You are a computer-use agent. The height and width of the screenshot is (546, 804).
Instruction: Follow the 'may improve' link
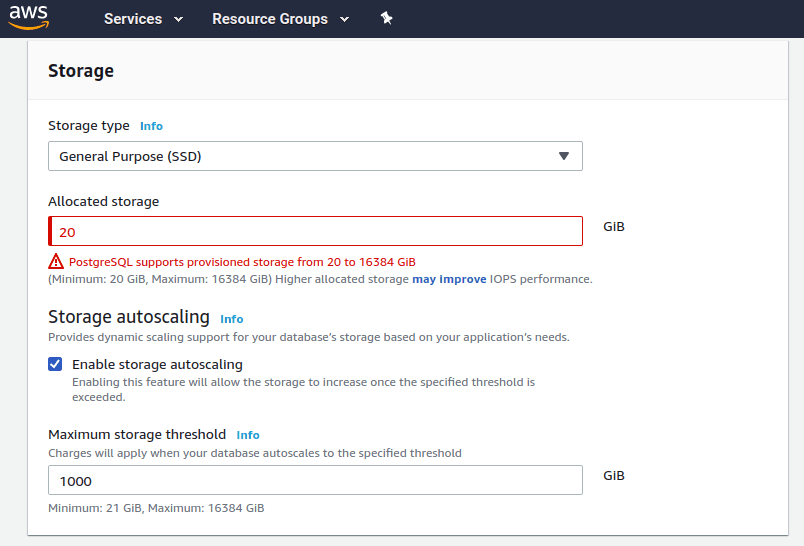tap(449, 279)
